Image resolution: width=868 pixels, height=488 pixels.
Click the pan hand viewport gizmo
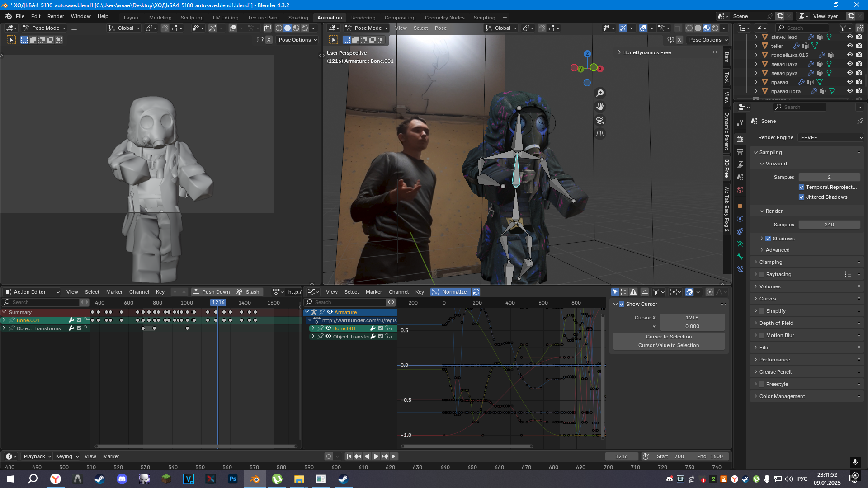(x=600, y=107)
